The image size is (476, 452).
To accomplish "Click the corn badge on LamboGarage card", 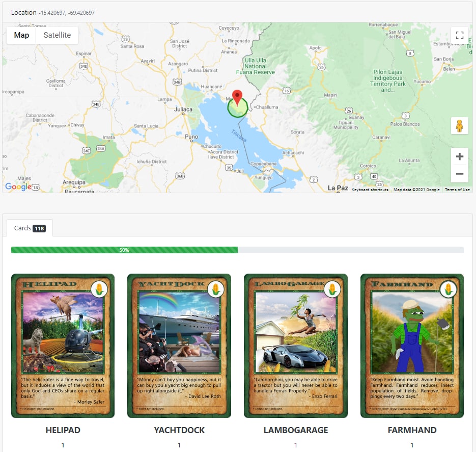I will [332, 289].
